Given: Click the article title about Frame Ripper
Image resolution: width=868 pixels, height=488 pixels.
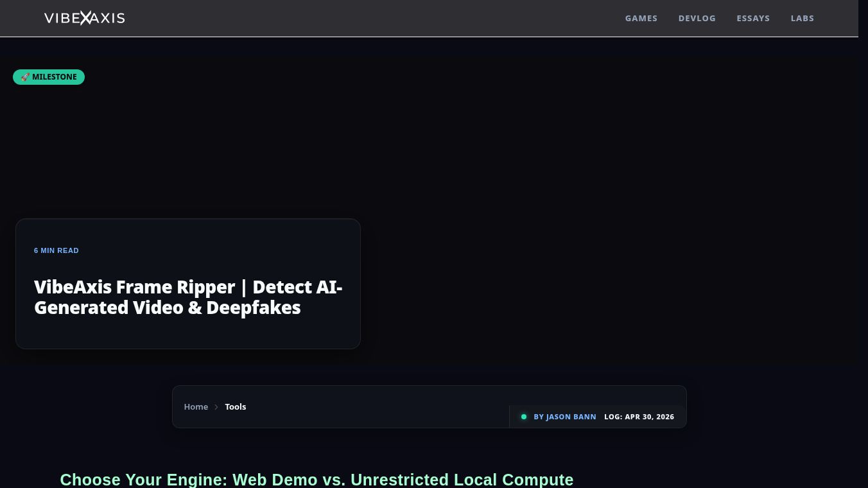Looking at the screenshot, I should [x=188, y=297].
